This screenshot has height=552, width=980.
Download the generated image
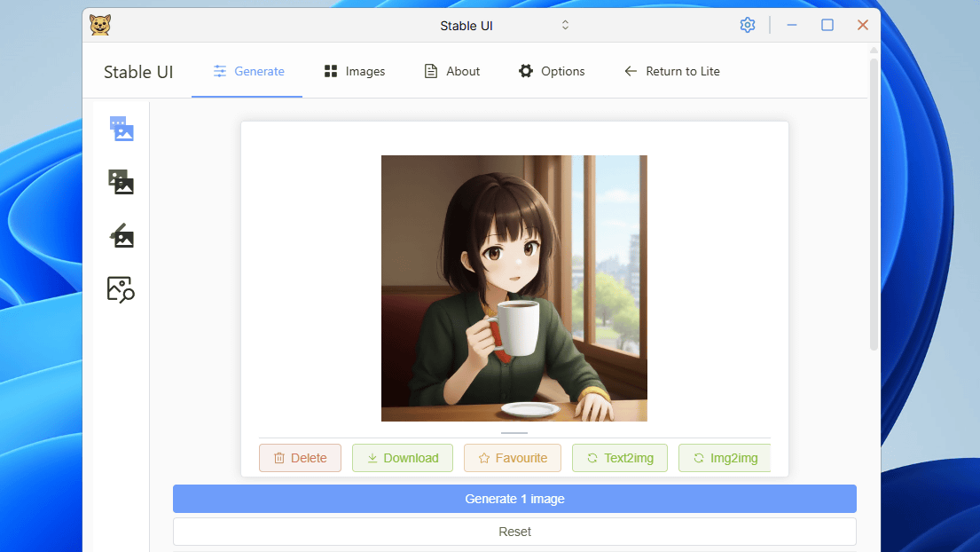403,458
